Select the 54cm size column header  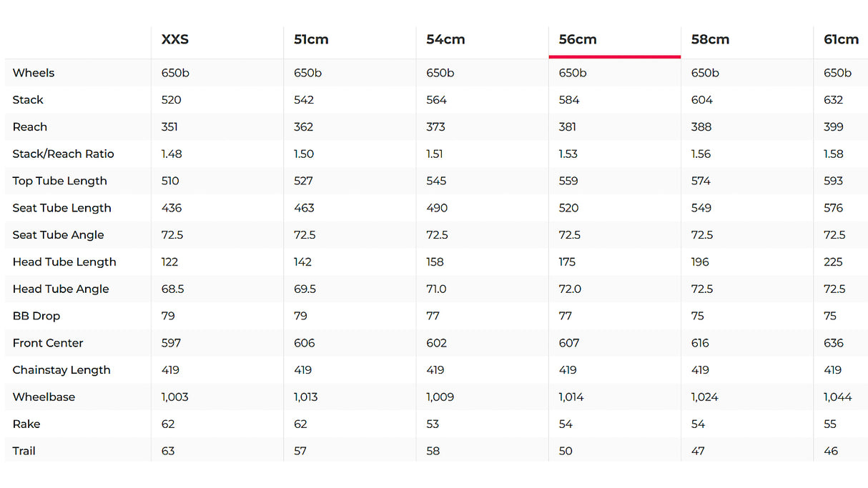pos(445,40)
